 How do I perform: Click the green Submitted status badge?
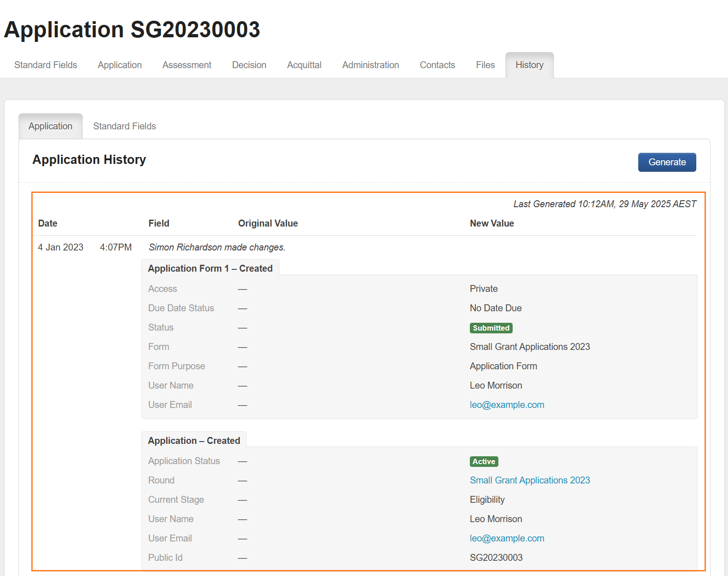[x=491, y=328]
